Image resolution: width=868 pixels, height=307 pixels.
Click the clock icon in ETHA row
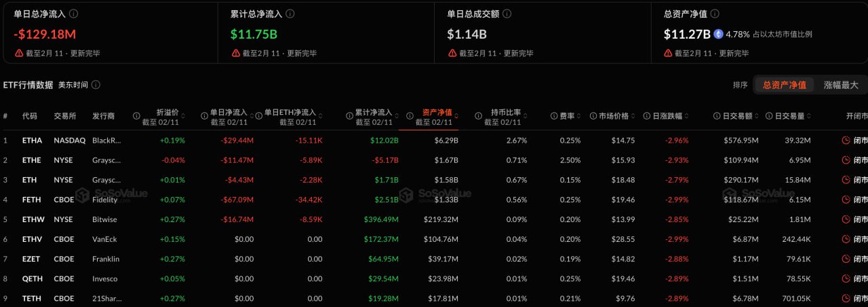coord(846,141)
